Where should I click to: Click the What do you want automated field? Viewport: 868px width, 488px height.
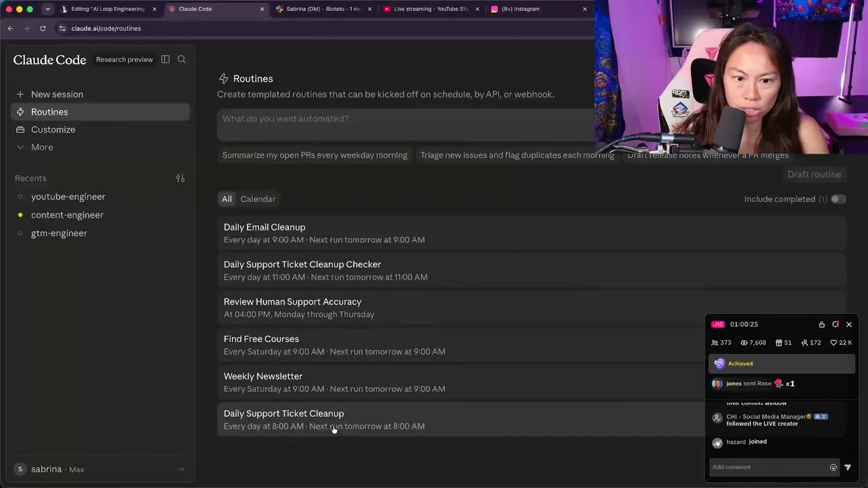(406, 125)
